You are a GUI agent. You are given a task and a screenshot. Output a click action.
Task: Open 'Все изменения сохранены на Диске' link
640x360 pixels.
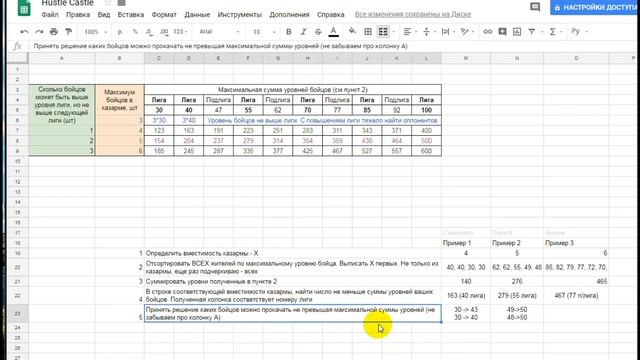[413, 15]
